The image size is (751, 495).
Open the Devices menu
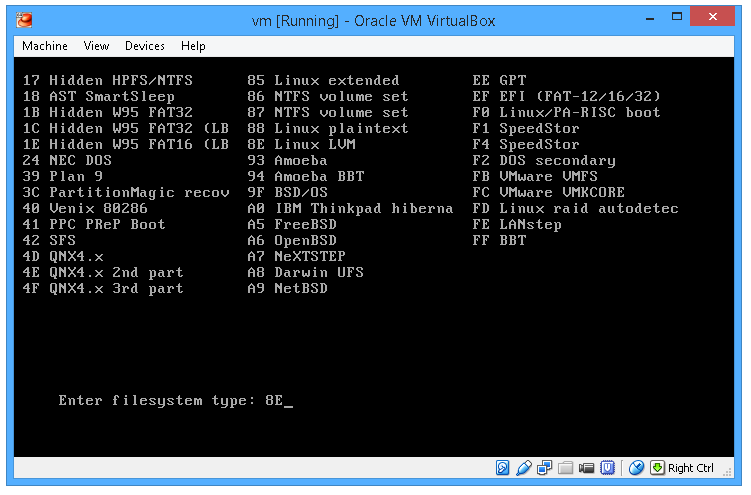pos(145,46)
